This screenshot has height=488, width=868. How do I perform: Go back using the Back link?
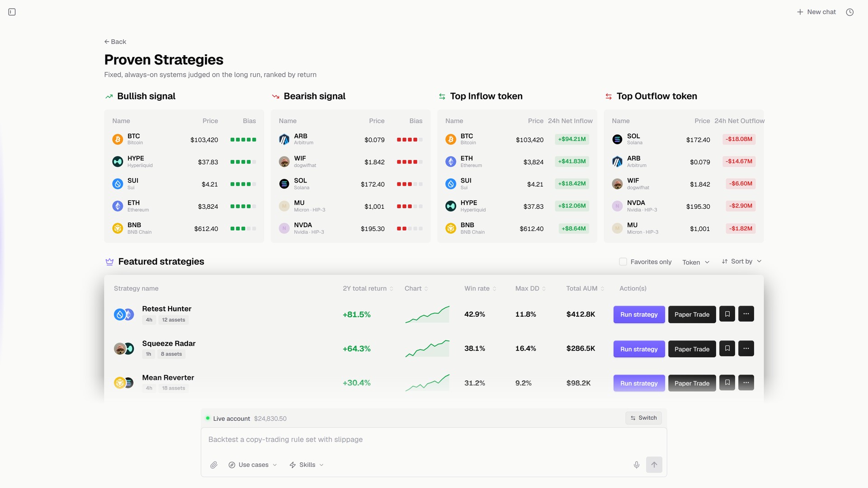(x=115, y=42)
